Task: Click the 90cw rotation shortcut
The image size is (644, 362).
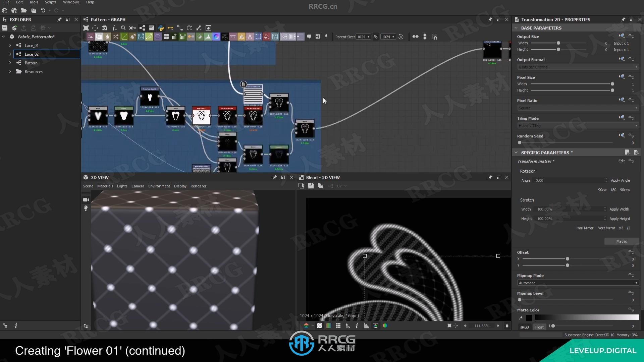Action: point(602,190)
